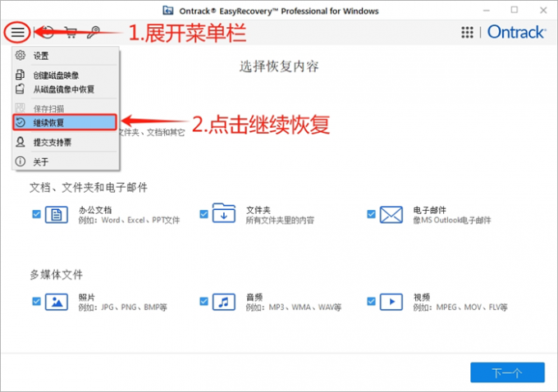The height and width of the screenshot is (392, 558).
Task: Uncheck the 文件夹 checkbox
Action: pos(204,214)
